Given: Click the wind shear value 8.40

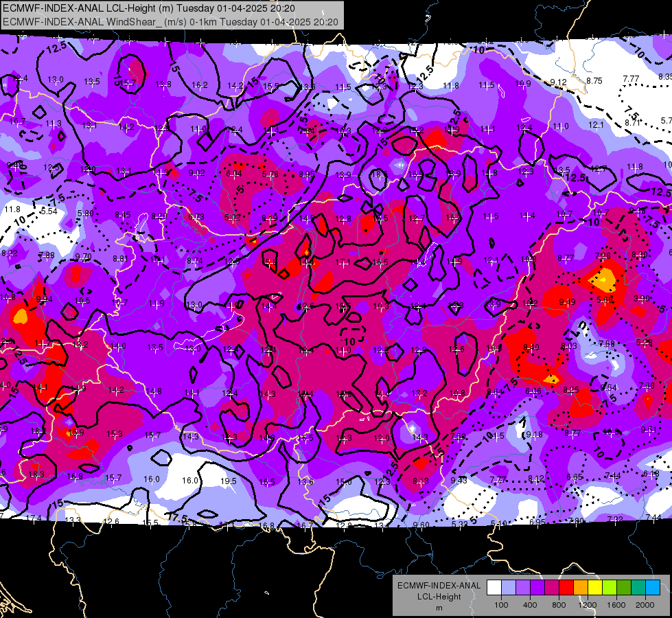Looking at the screenshot, I should pos(531,347).
